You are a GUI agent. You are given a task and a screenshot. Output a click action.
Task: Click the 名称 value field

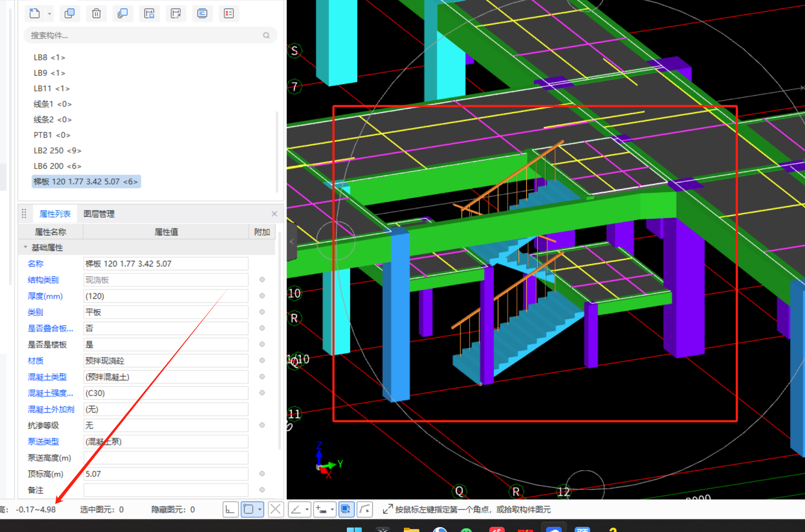pos(166,263)
